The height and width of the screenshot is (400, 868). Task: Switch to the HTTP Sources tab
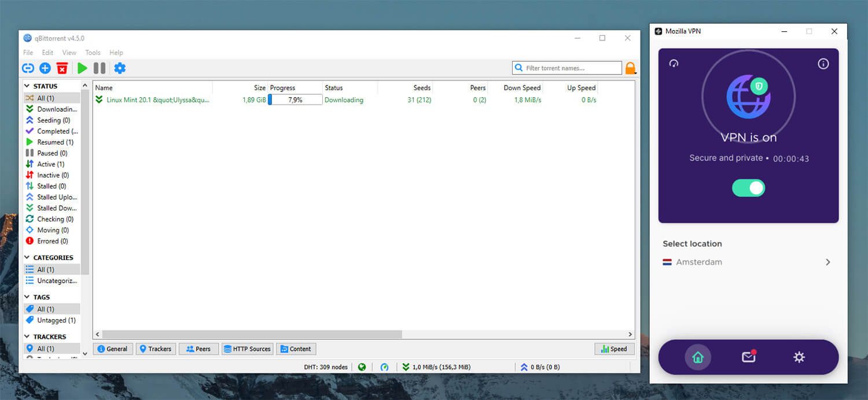click(248, 349)
